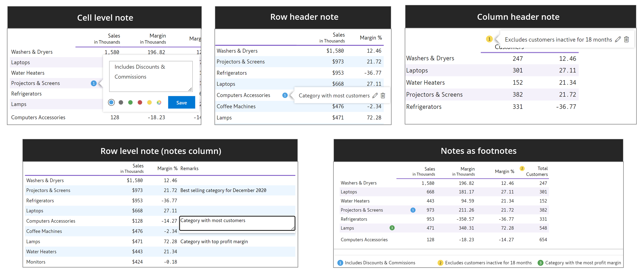This screenshot has height=276, width=644.
Task: Choose the gray note color
Action: tap(121, 102)
